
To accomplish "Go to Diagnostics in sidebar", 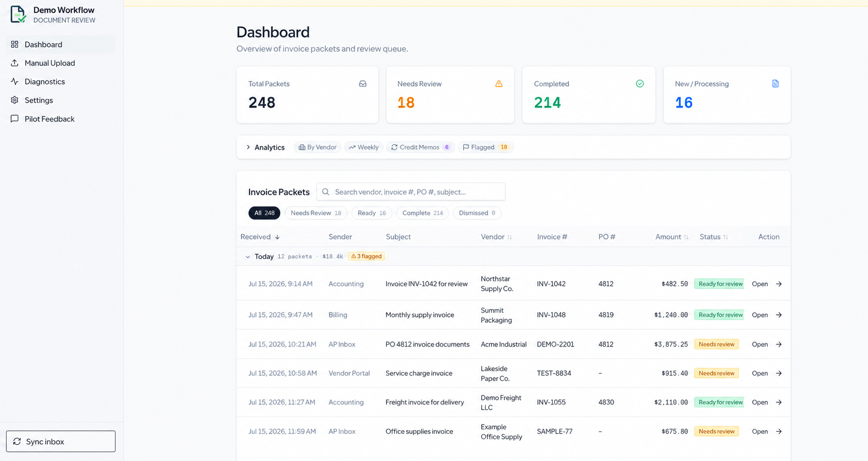I will point(61,82).
